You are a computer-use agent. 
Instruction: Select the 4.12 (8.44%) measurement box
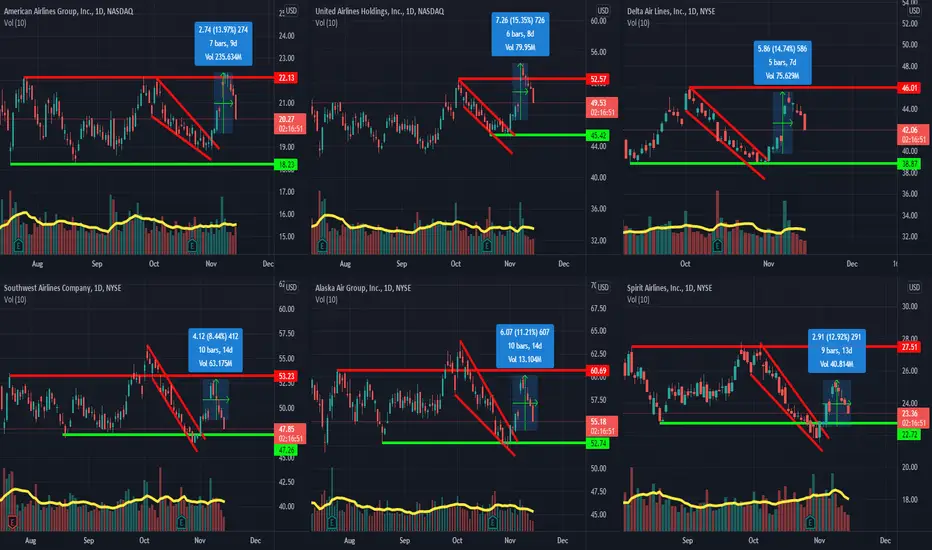point(215,350)
